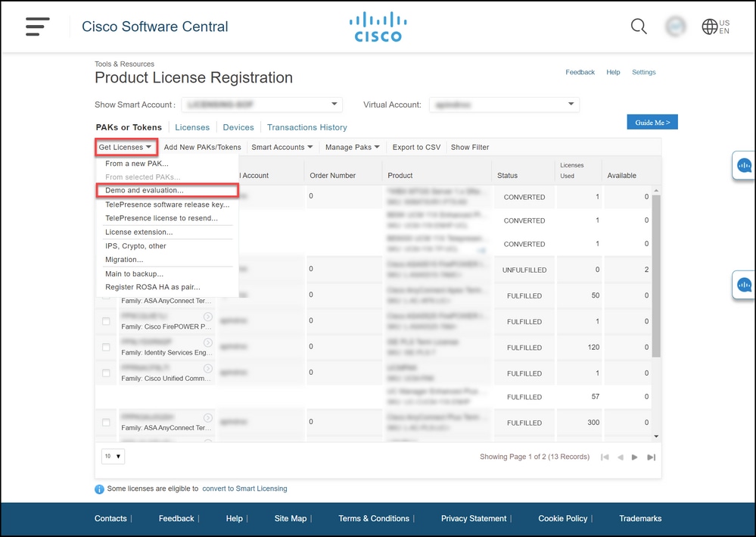Sort by the Product column header
The width and height of the screenshot is (756, 537).
coord(400,176)
